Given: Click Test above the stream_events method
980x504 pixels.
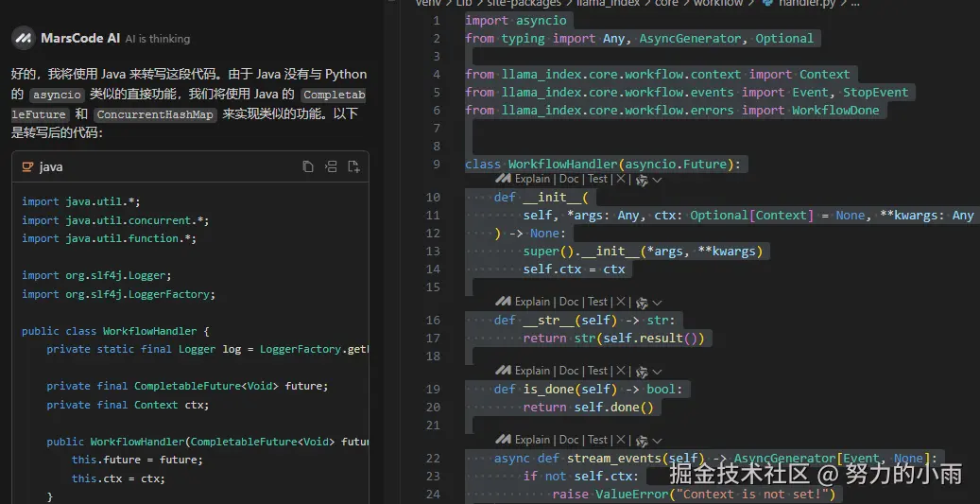Looking at the screenshot, I should click(x=597, y=440).
